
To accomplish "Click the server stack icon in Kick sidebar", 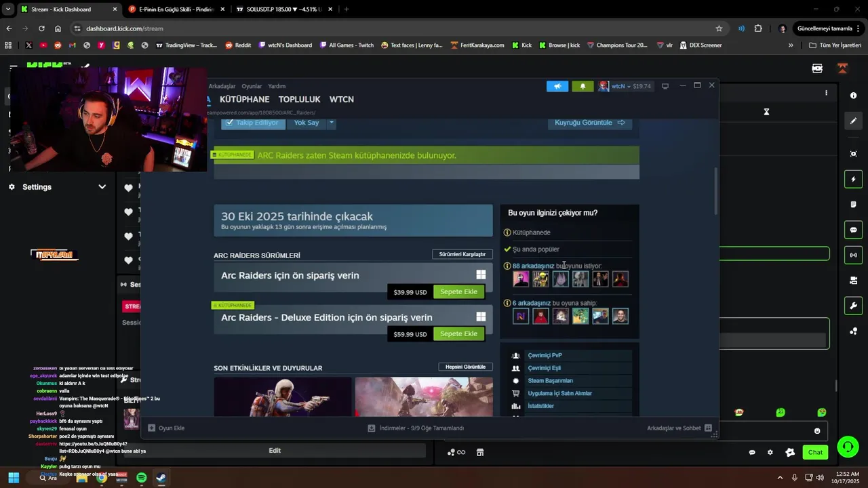I will point(853,281).
